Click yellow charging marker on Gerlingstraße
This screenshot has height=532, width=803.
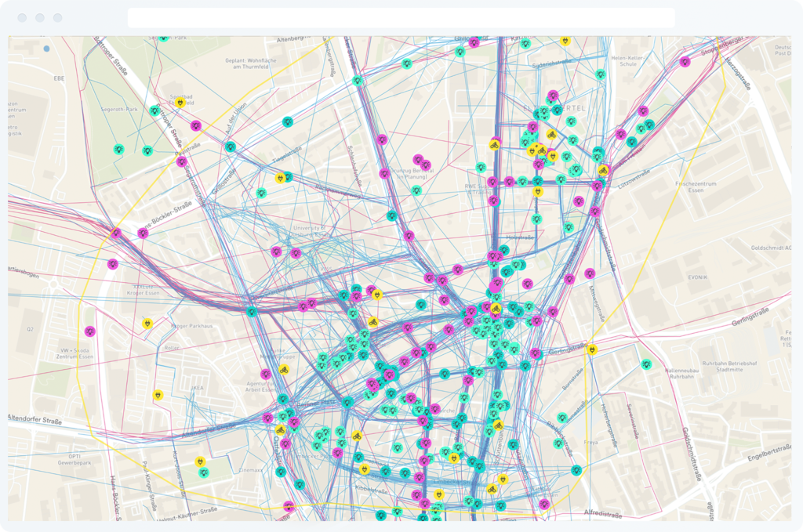(592, 349)
